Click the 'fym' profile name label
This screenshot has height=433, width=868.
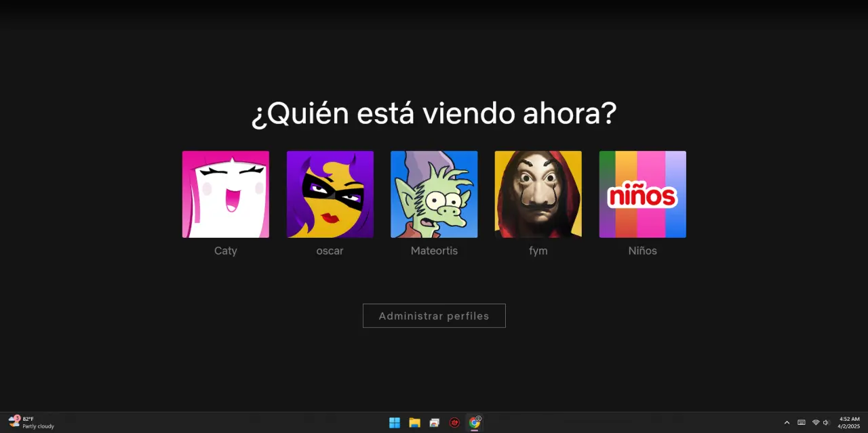coord(538,251)
